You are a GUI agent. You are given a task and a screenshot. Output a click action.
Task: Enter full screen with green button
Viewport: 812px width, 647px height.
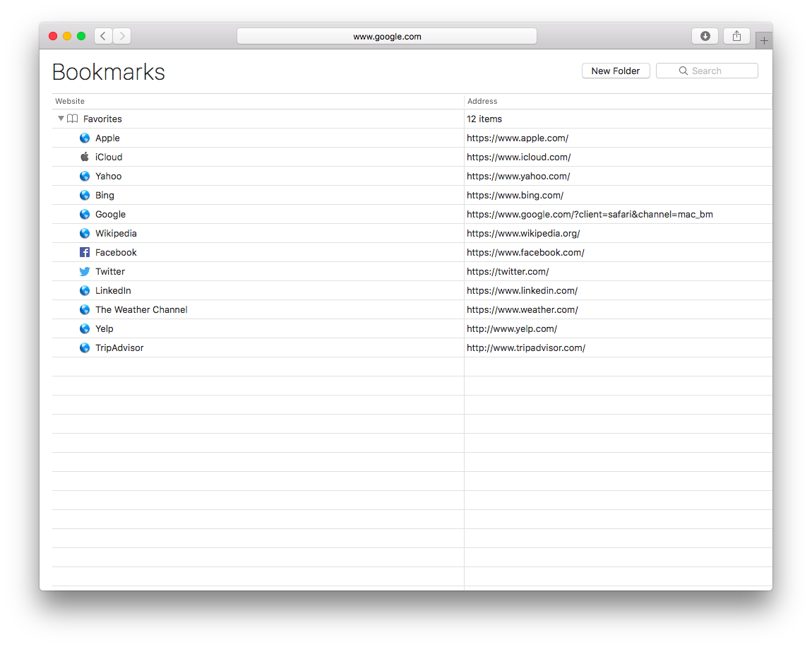pyautogui.click(x=80, y=36)
